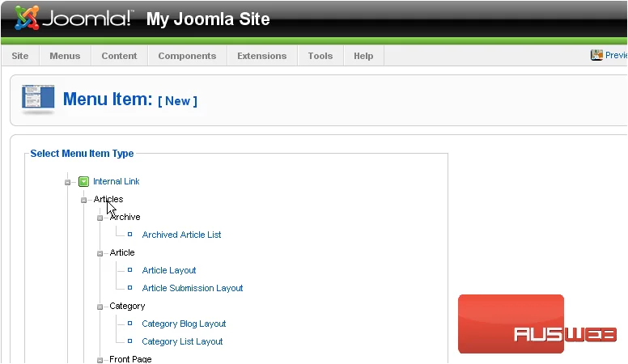Screen dimensions: 628x364
Task: Collapse the Front Page tree node
Action: 100,360
